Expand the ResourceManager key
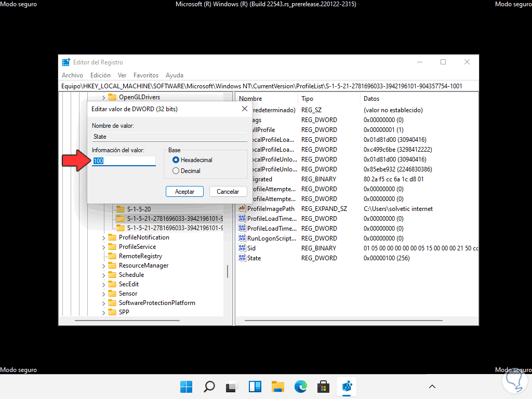532x399 pixels. (103, 266)
